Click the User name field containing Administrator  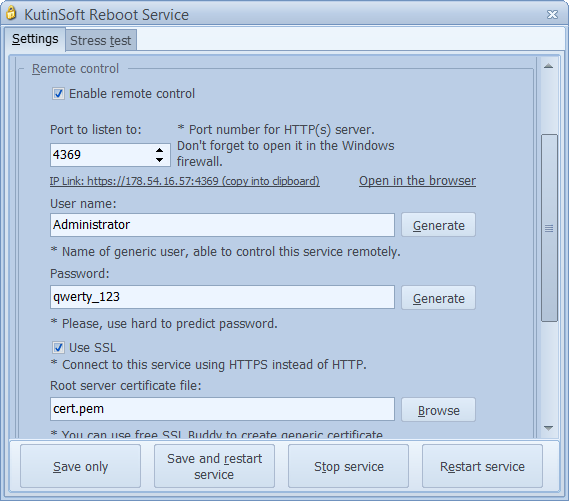tap(222, 225)
